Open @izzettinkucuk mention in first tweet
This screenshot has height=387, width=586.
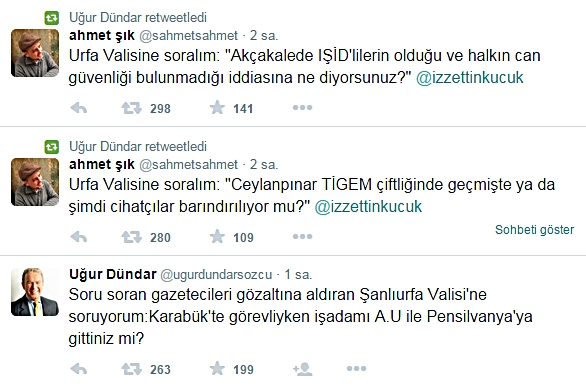pos(470,78)
